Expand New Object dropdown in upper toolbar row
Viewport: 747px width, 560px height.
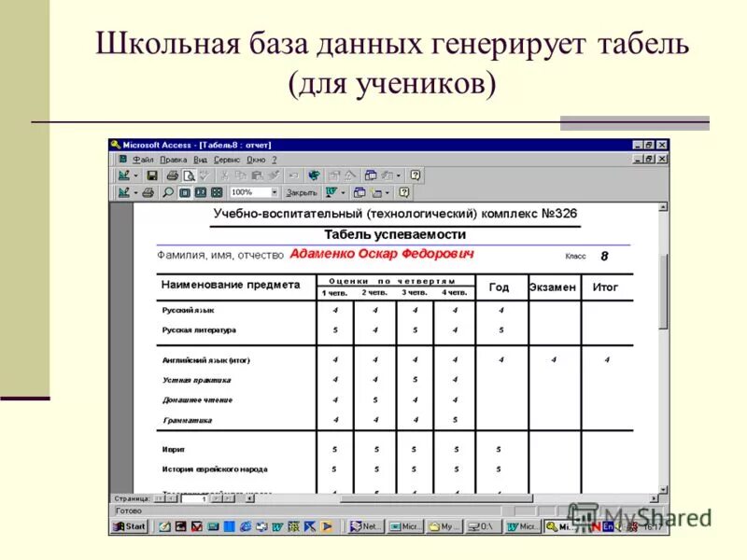[x=399, y=175]
